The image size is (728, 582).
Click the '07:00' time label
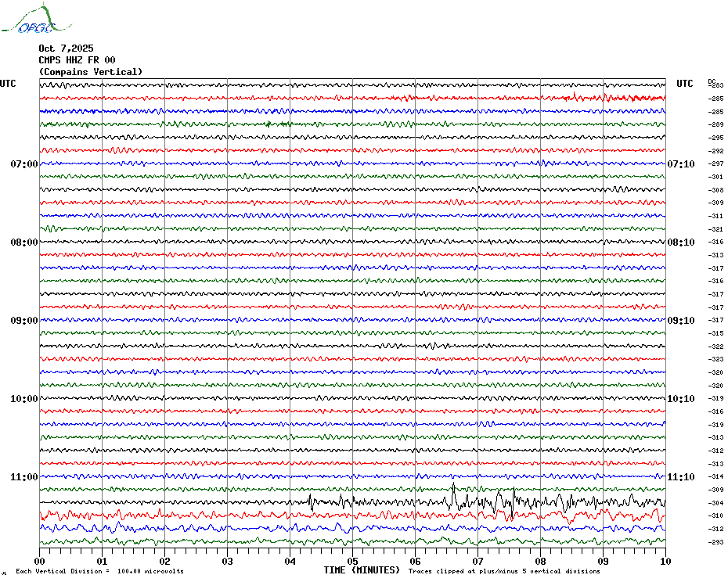pyautogui.click(x=24, y=163)
